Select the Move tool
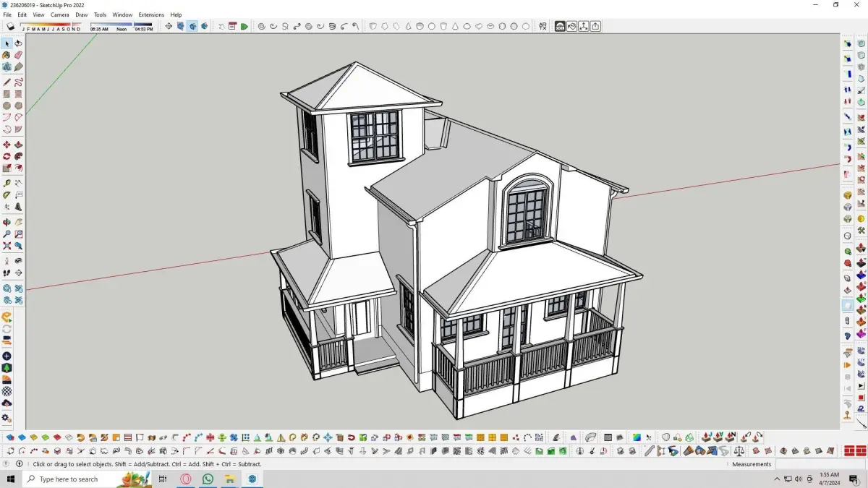Image resolution: width=868 pixels, height=488 pixels. click(x=7, y=145)
